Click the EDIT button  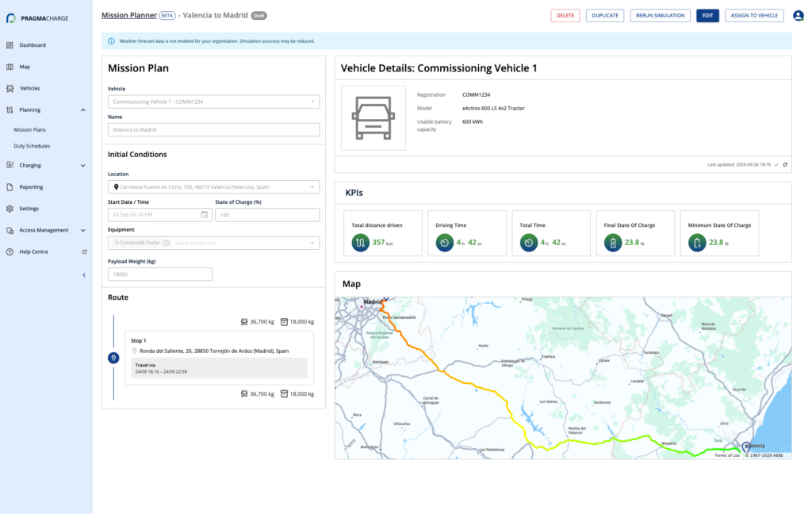[707, 16]
